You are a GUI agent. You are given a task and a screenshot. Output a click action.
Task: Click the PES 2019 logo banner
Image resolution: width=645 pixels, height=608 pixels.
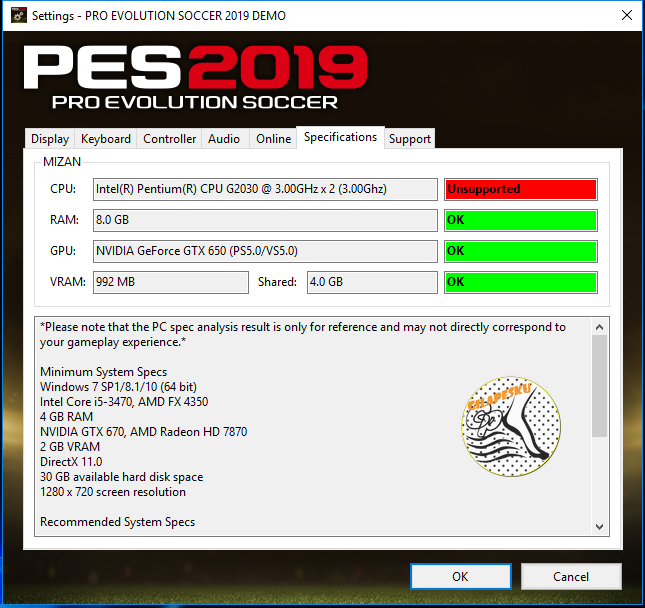[x=195, y=77]
